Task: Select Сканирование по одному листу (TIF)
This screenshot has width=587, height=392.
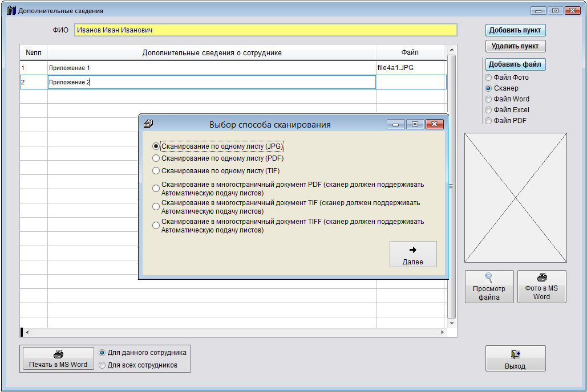Action: 156,171
